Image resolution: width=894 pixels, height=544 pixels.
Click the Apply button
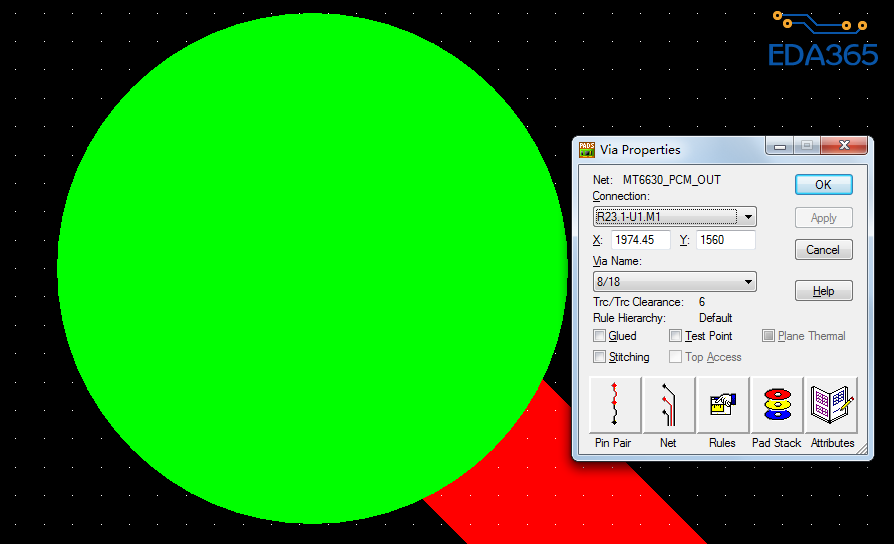823,218
